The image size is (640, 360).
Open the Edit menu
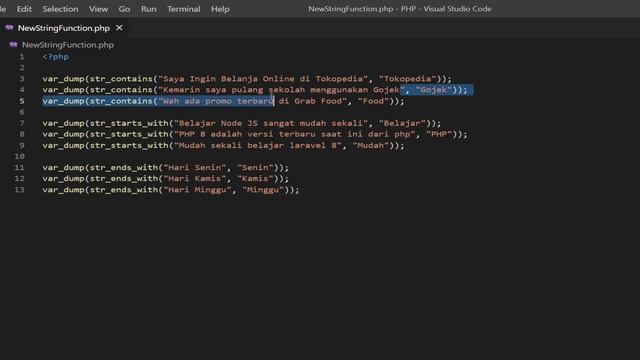click(x=24, y=9)
